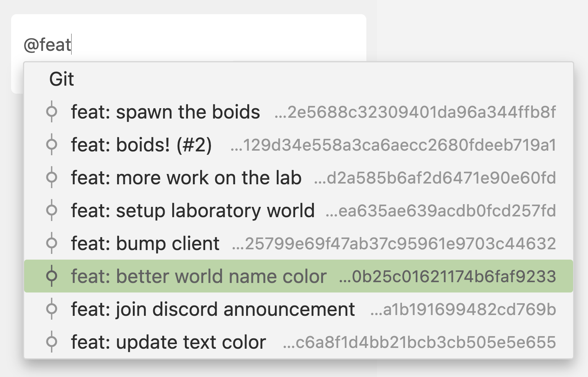588x377 pixels.
Task: Choose the highlighted "feat: better world name color" suggestion
Action: click(199, 276)
